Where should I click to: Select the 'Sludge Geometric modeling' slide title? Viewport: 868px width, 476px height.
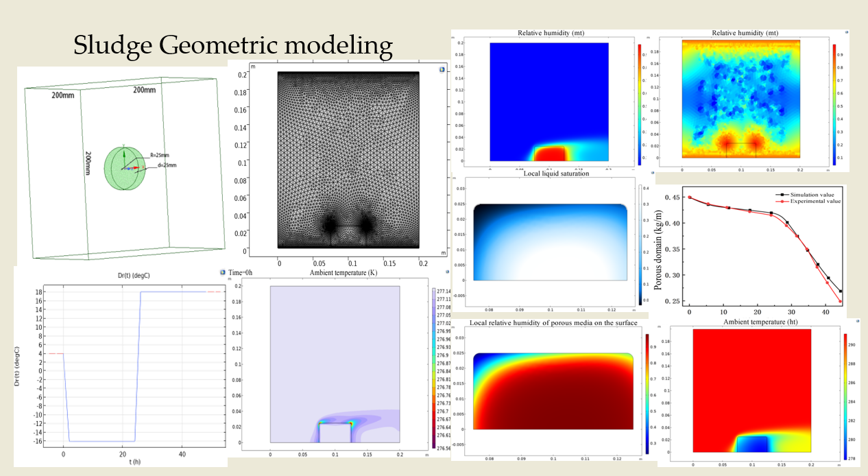233,46
